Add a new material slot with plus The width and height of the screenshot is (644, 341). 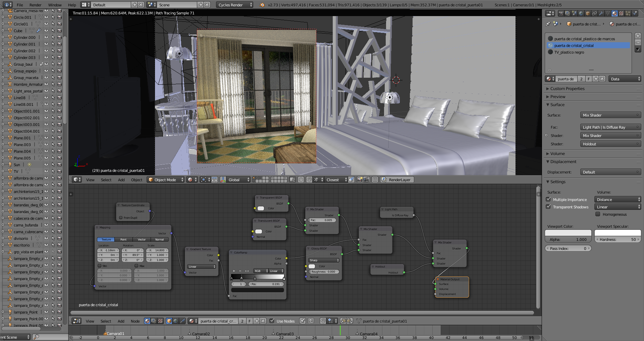point(638,36)
